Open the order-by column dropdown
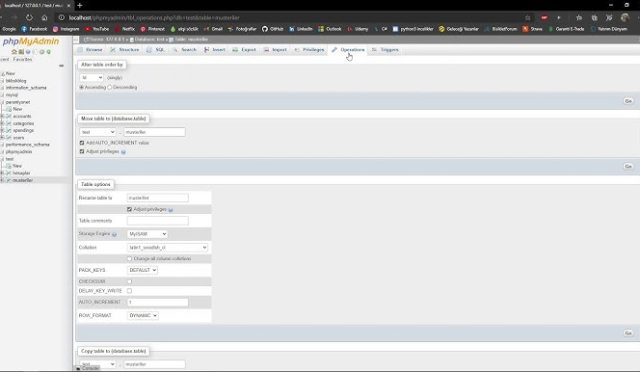The width and height of the screenshot is (640, 372). [x=91, y=78]
